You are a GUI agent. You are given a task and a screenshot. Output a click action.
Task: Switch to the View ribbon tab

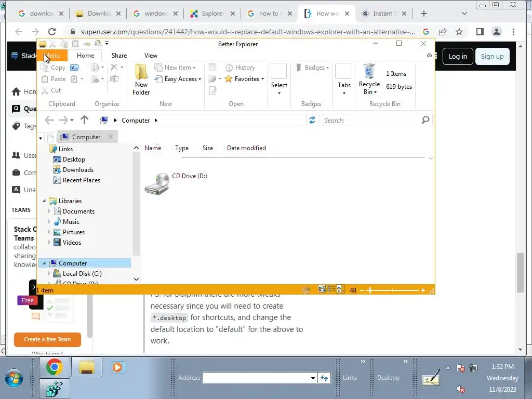coord(151,55)
